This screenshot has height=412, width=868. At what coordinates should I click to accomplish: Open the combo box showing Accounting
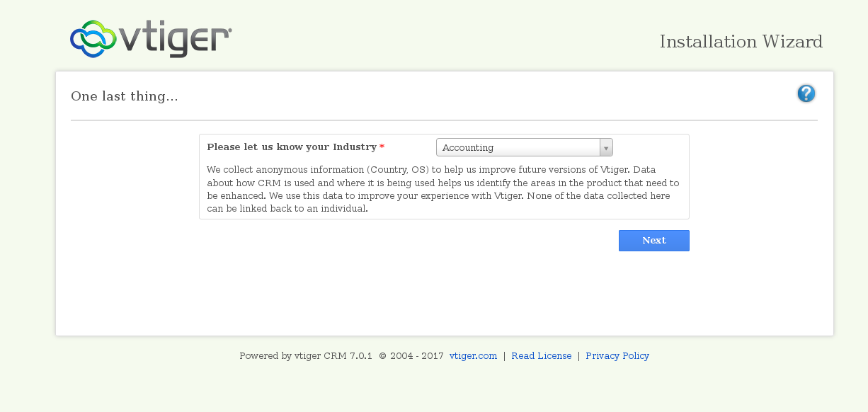[518, 147]
